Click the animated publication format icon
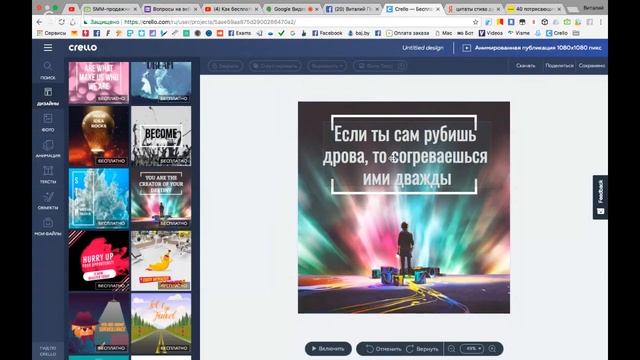 pyautogui.click(x=467, y=48)
